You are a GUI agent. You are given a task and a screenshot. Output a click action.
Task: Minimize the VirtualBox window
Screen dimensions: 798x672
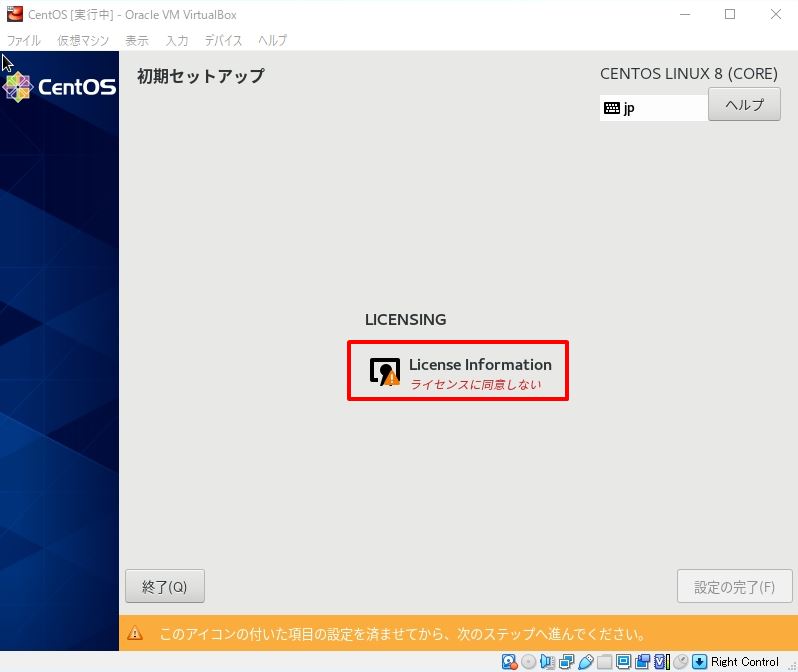tap(685, 14)
